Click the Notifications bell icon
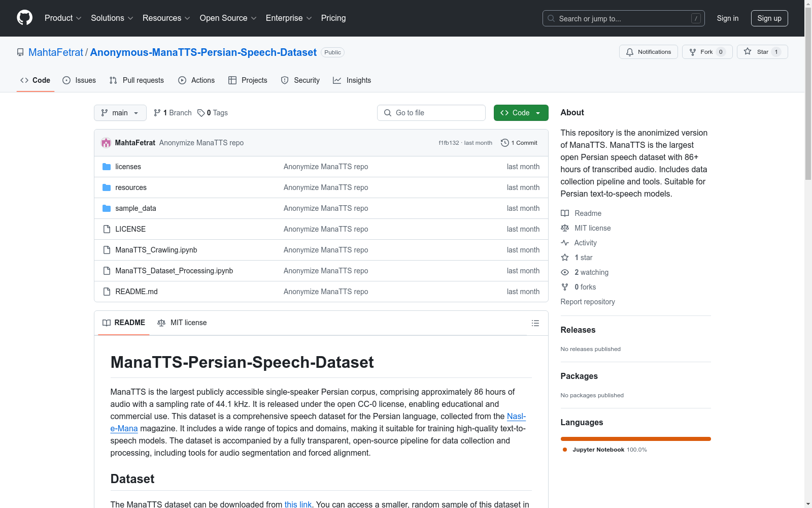Image resolution: width=812 pixels, height=508 pixels. coord(630,52)
